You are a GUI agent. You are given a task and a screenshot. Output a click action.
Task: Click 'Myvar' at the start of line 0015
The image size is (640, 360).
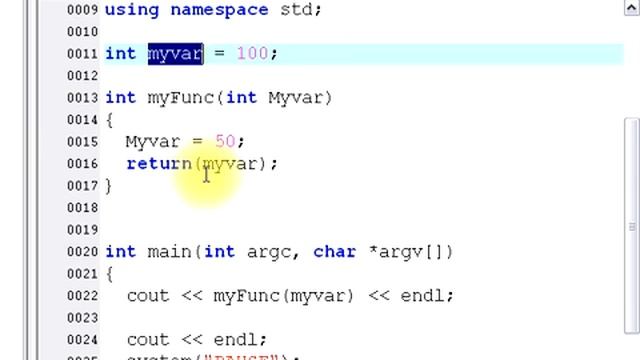click(x=153, y=142)
